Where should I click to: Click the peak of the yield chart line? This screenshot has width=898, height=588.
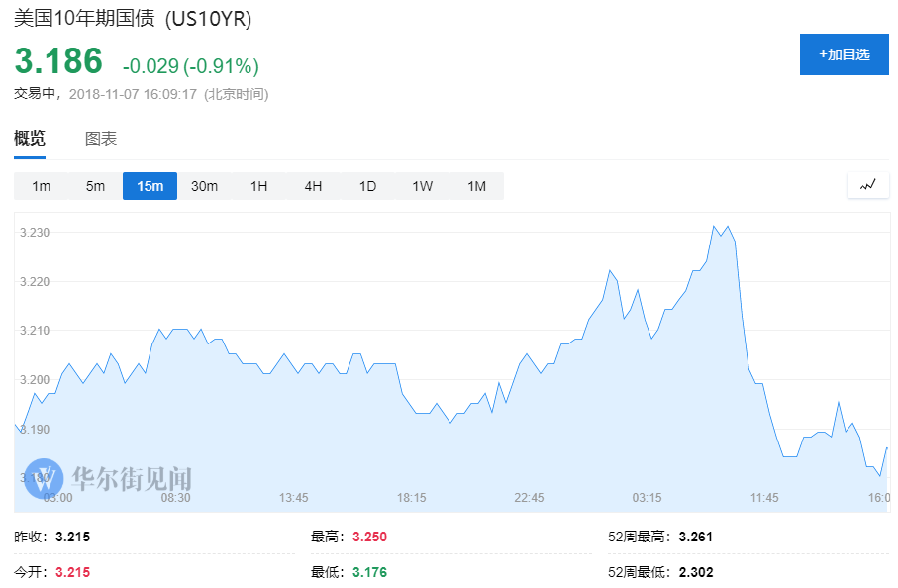pyautogui.click(x=714, y=227)
